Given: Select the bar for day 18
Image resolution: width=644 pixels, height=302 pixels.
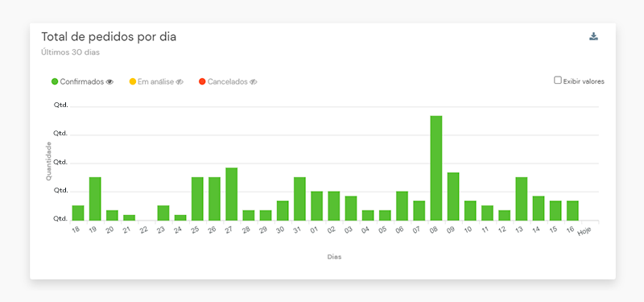Looking at the screenshot, I should pyautogui.click(x=78, y=213).
